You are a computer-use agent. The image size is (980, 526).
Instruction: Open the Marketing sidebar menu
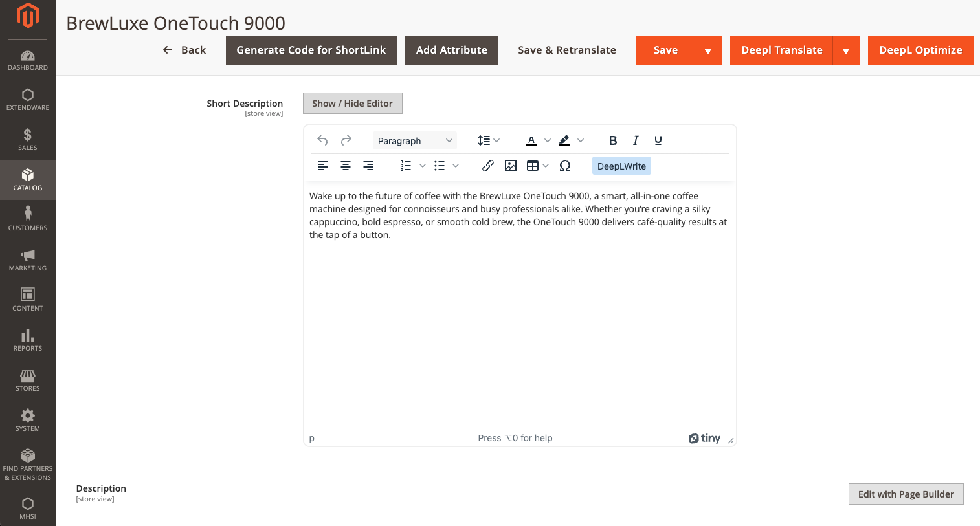(x=28, y=260)
